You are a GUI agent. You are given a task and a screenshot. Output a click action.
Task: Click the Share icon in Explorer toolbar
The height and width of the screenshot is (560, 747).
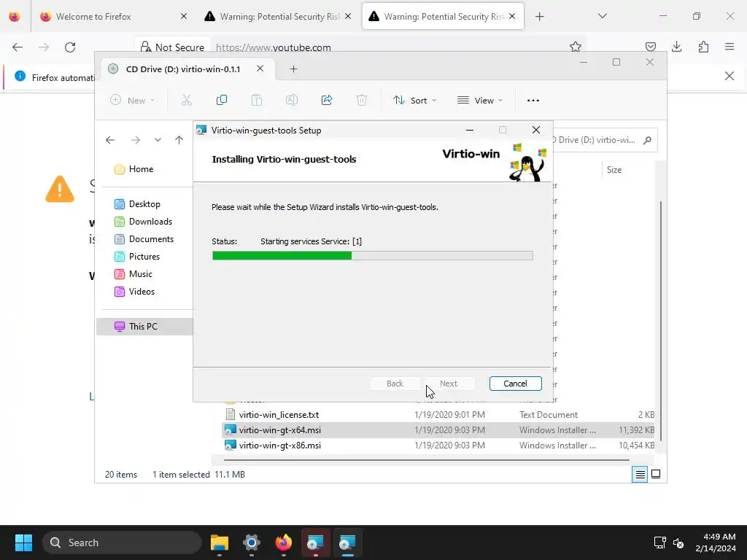pyautogui.click(x=327, y=100)
